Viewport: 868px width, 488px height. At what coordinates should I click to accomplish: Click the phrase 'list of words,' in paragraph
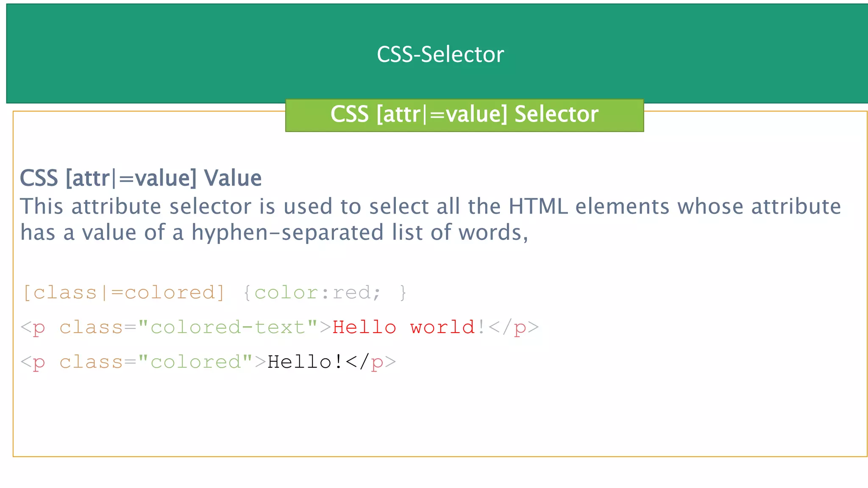point(460,233)
